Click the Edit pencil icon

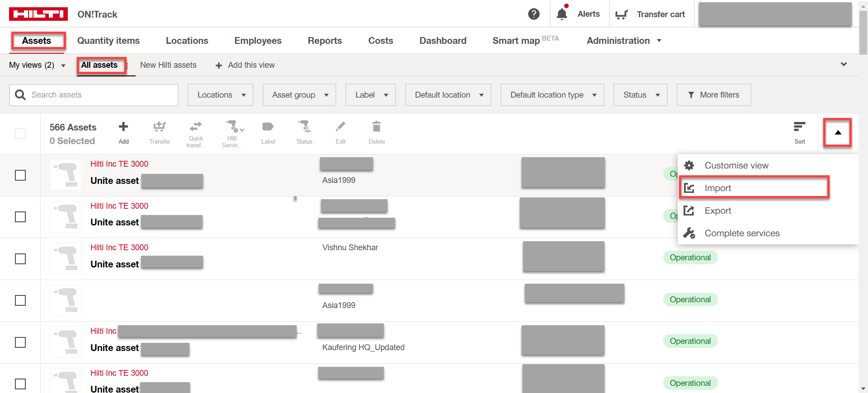click(340, 126)
